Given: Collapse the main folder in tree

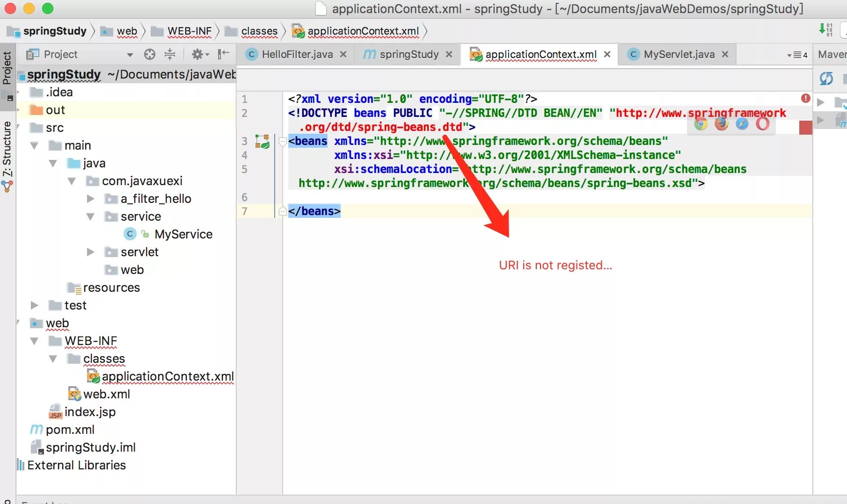Looking at the screenshot, I should tap(34, 145).
